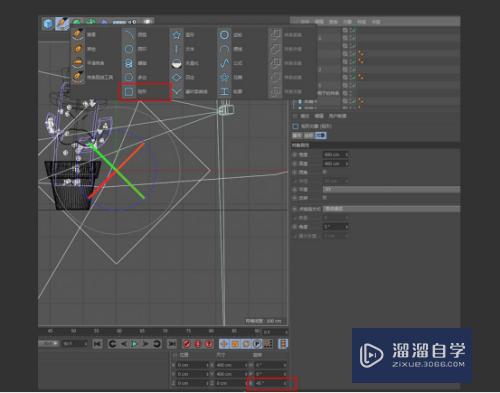Screen dimensions: 500x393
Task: Apply Spline Union (样条并集) command
Action: pos(276,49)
